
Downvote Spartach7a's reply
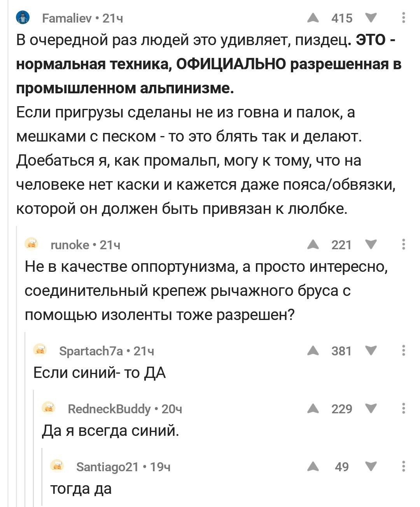[x=371, y=351]
